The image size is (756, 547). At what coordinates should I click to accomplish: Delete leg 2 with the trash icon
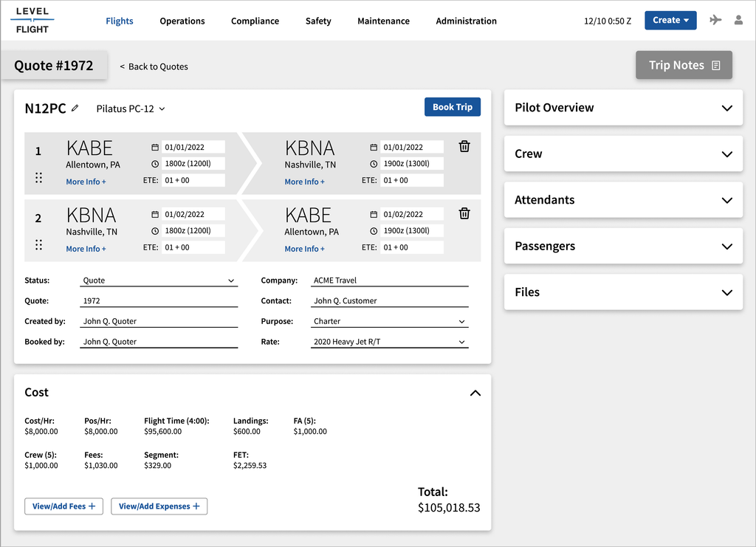[x=464, y=213]
